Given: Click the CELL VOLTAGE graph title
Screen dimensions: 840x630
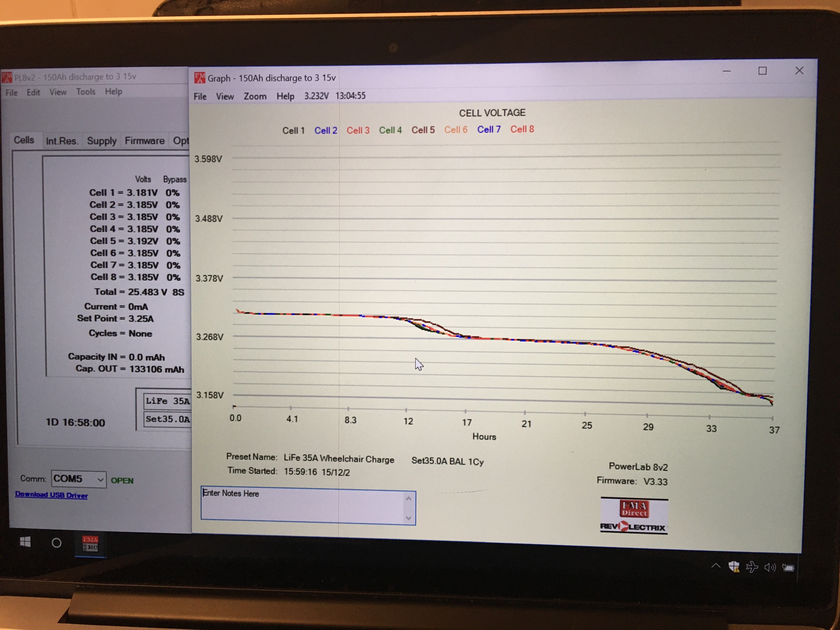Looking at the screenshot, I should 492,113.
